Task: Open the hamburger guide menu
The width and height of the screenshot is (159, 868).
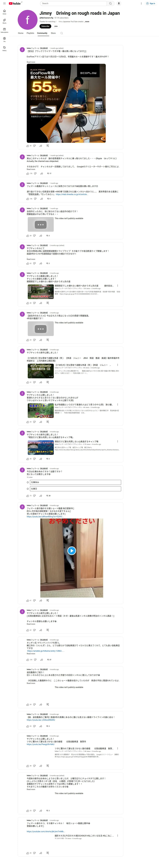Action: click(4, 3)
